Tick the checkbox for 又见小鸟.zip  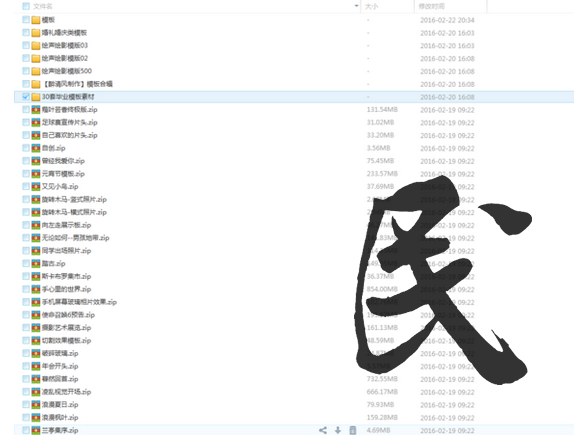pyautogui.click(x=26, y=187)
